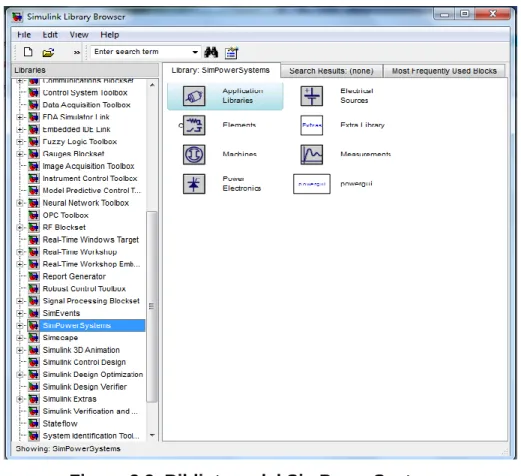This screenshot has height=476, width=521.
Task: Select the powergui block icon
Action: pyautogui.click(x=312, y=184)
